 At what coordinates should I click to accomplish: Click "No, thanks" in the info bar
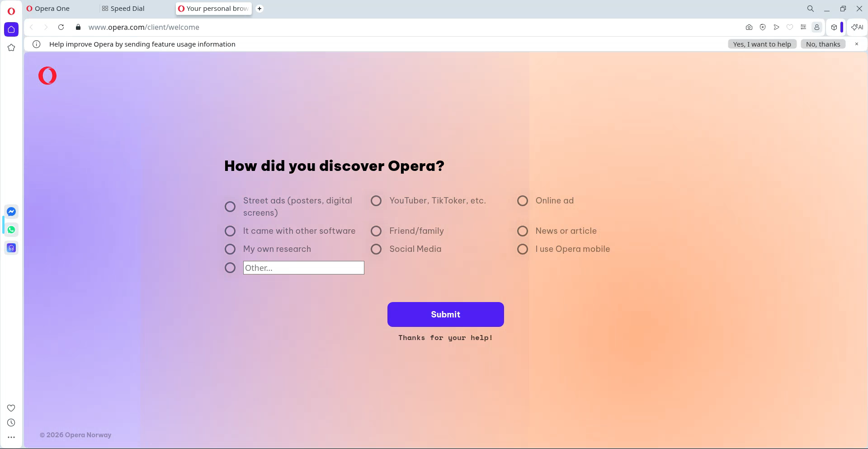823,44
